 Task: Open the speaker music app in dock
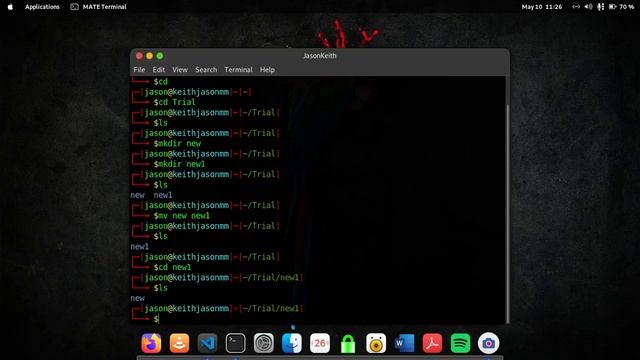pos(376,343)
